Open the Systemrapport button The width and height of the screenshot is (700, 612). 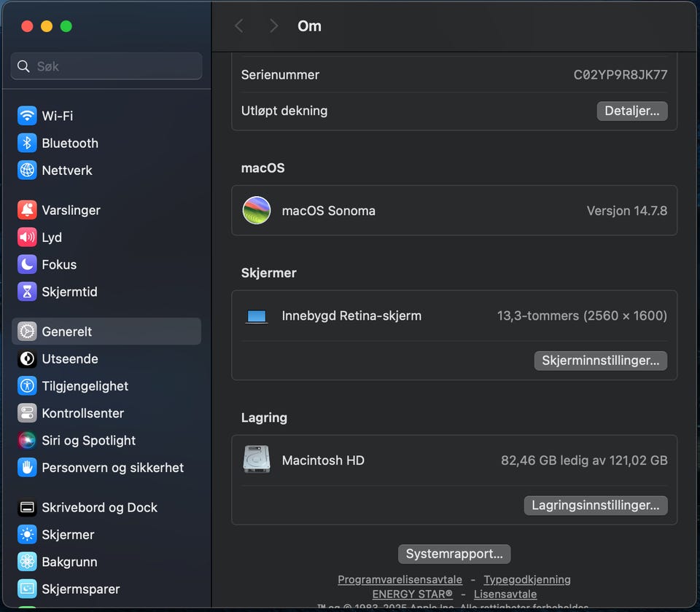(454, 554)
